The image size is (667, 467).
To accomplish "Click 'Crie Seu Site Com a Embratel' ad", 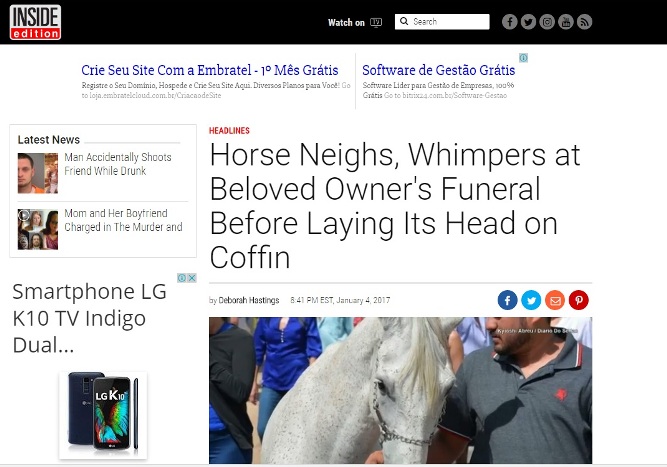I will pyautogui.click(x=210, y=70).
